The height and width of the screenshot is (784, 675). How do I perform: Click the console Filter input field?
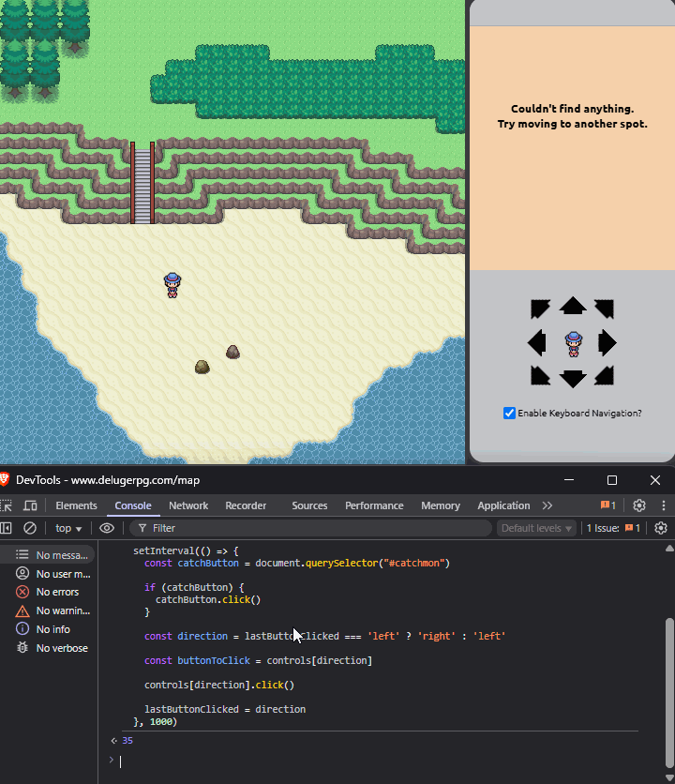pos(310,528)
